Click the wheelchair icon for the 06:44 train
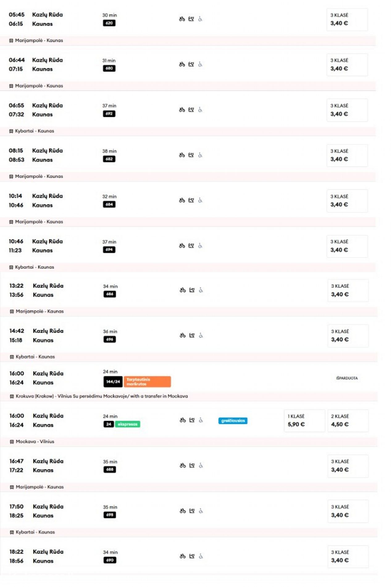Viewport: 392px width, 587px height. point(200,64)
